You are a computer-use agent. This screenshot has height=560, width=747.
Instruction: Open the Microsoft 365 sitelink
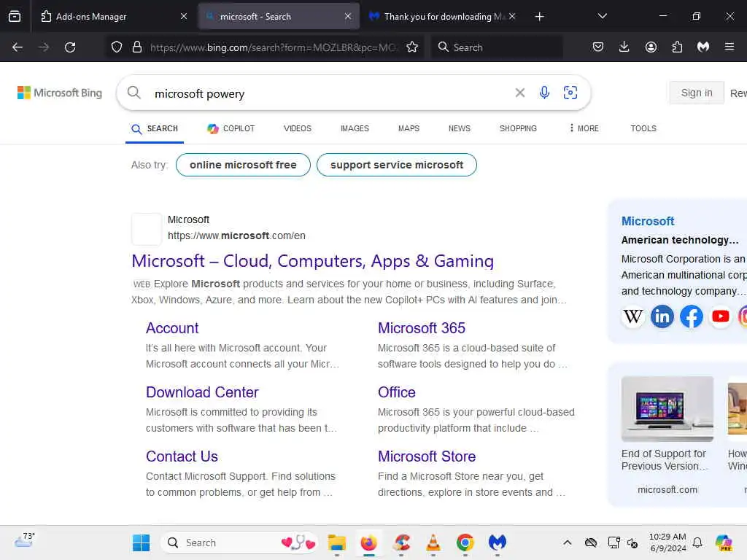(421, 328)
